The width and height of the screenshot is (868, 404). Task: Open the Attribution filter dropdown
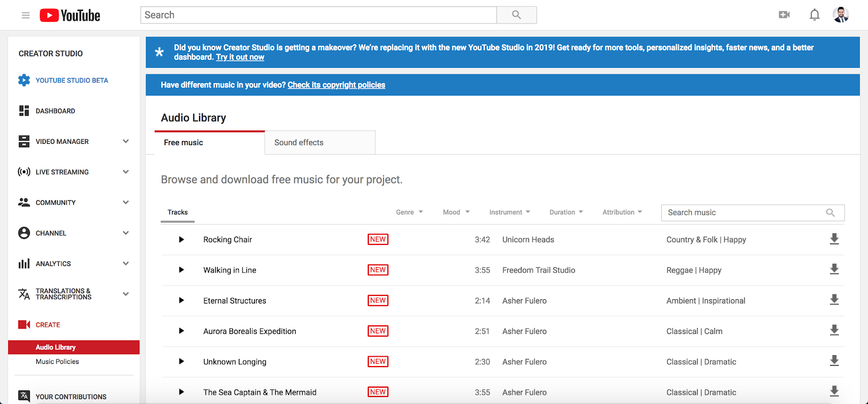coord(622,212)
